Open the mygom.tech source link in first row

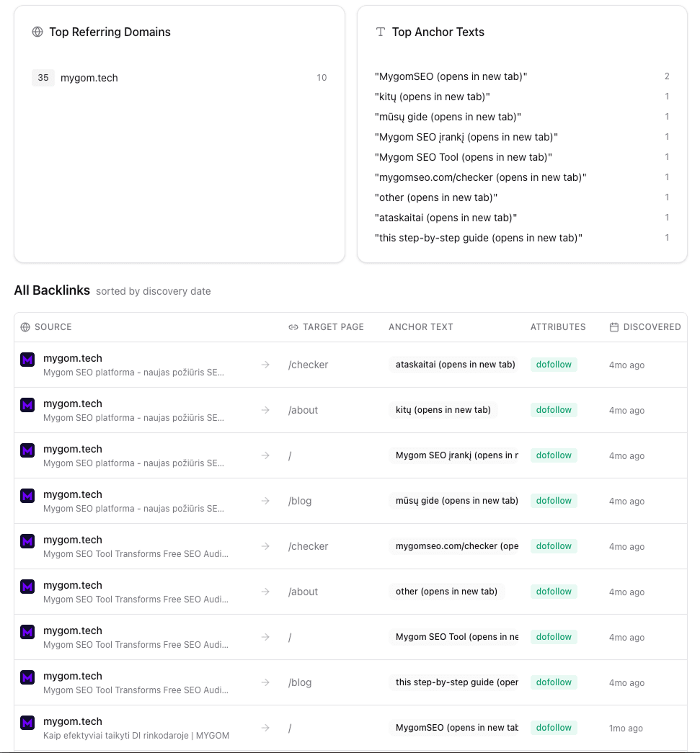(73, 358)
